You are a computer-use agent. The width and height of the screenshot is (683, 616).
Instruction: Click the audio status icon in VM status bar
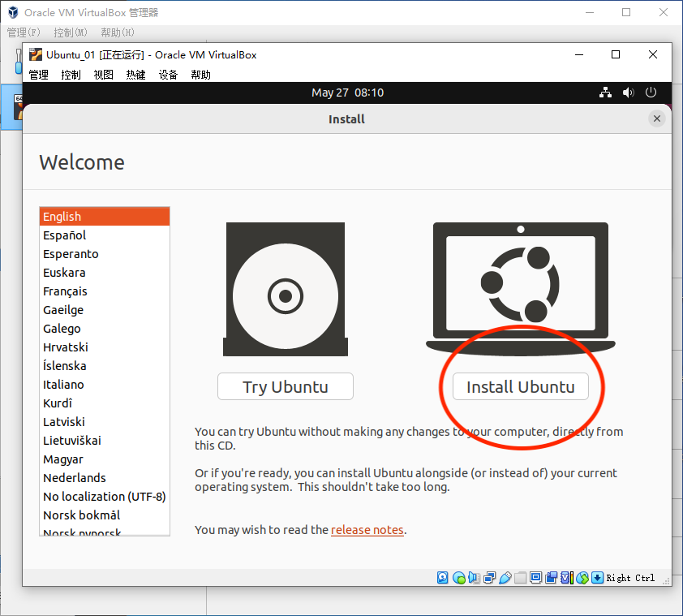point(474,578)
